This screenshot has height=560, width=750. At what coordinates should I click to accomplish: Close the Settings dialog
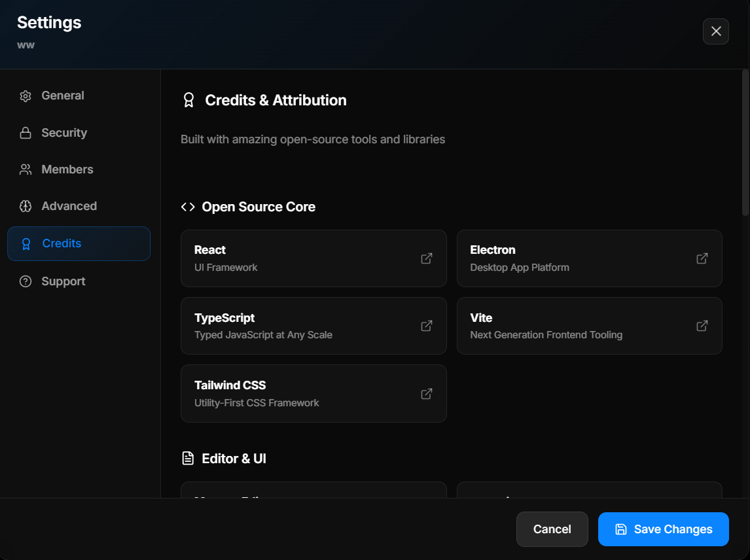(x=716, y=31)
